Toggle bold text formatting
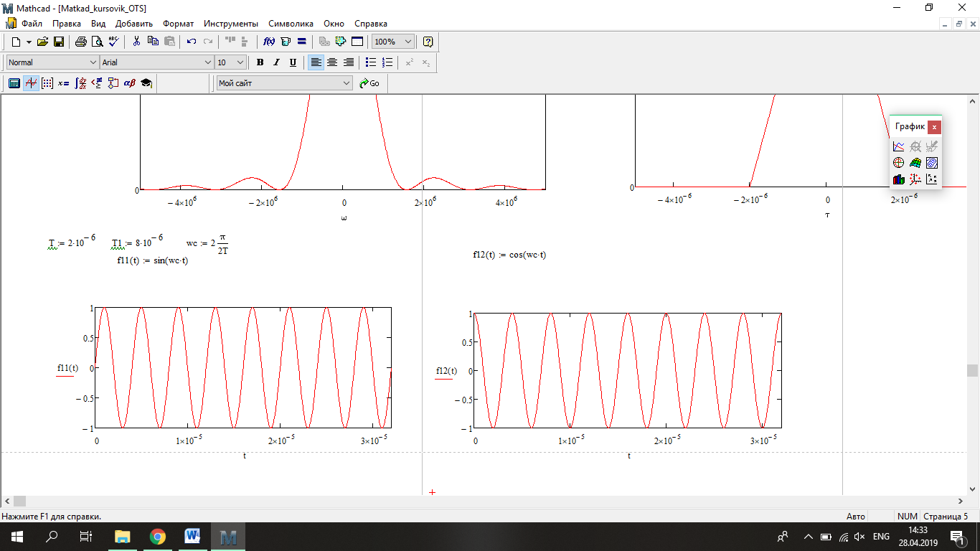The width and height of the screenshot is (980, 551). (260, 62)
